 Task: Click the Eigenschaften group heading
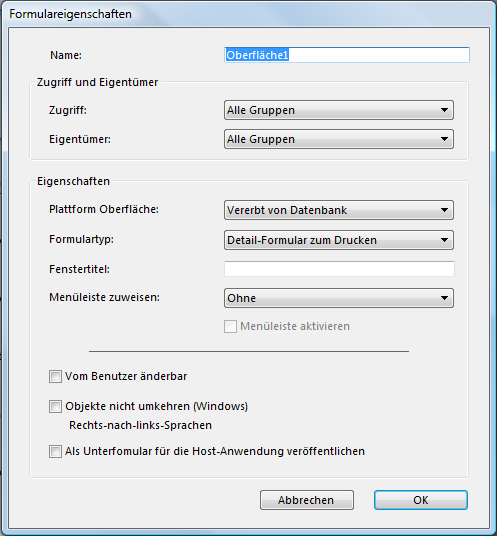pyautogui.click(x=73, y=181)
